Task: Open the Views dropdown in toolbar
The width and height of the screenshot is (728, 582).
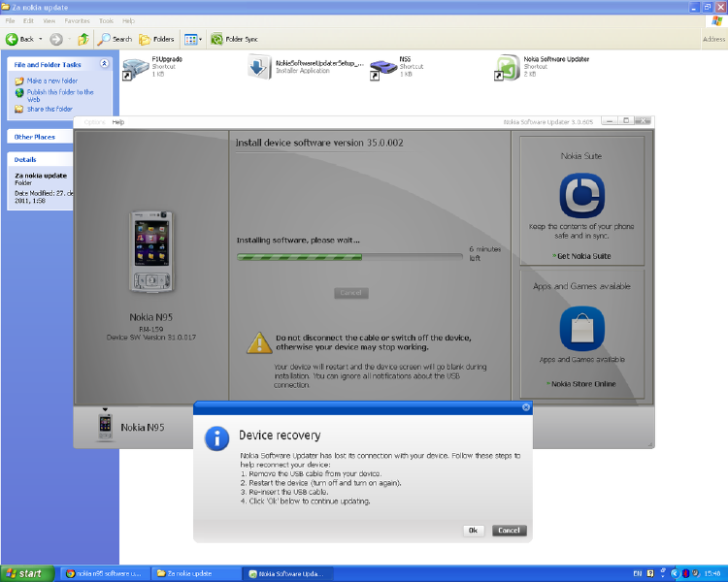Action: coord(193,40)
